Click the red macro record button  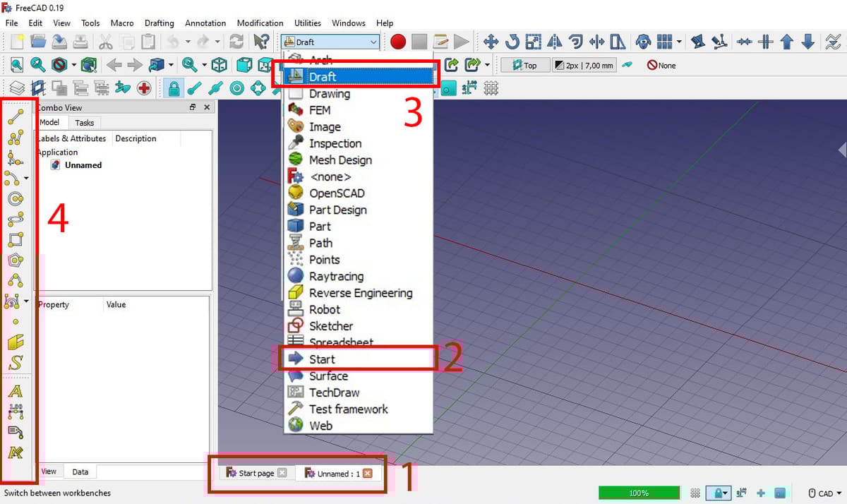point(398,42)
